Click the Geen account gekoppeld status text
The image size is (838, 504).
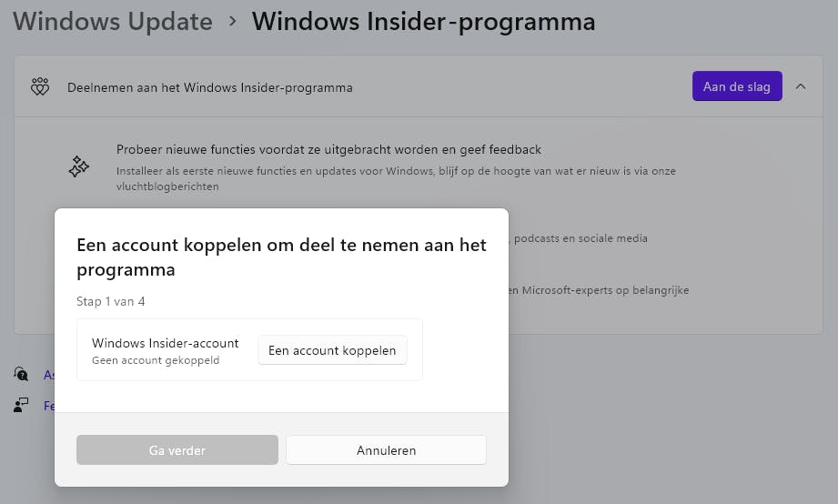click(x=156, y=360)
